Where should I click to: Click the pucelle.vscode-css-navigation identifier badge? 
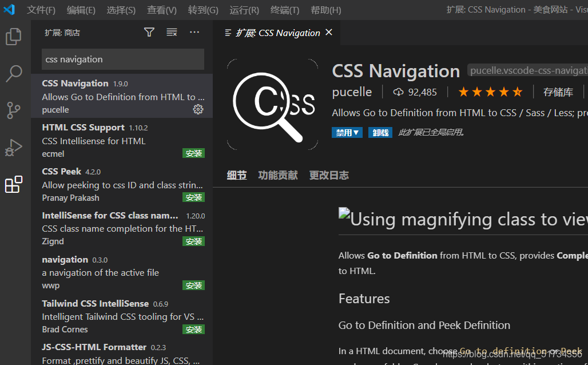click(x=527, y=70)
